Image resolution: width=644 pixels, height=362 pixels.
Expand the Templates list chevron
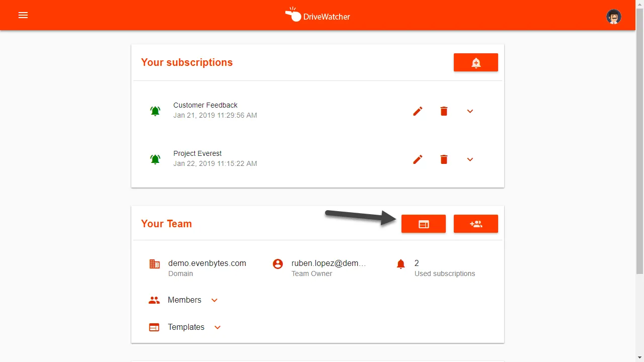point(217,327)
